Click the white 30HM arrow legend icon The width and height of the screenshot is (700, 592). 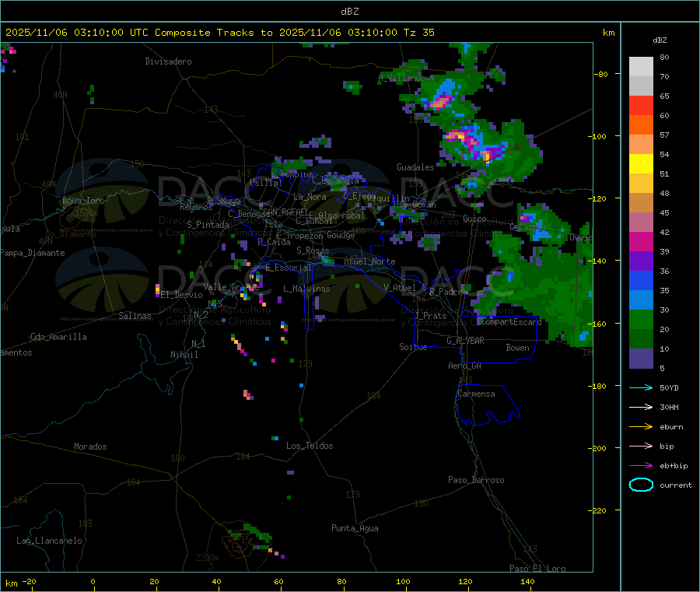pyautogui.click(x=641, y=407)
